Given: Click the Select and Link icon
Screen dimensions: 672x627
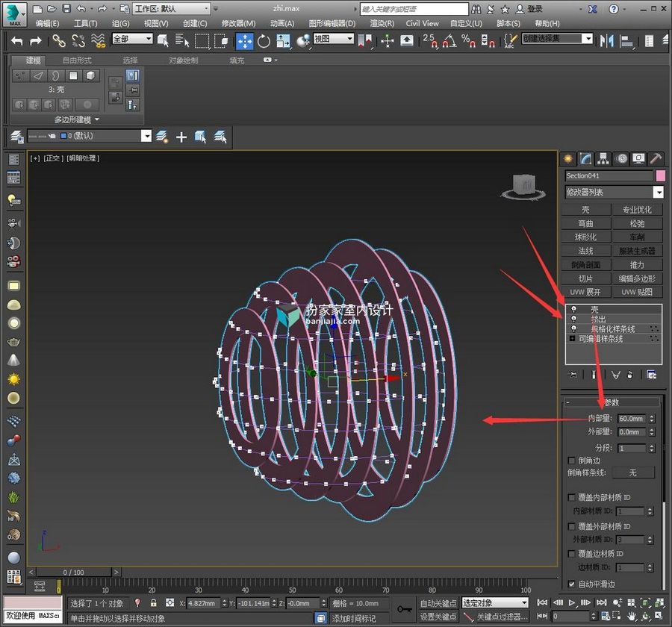Looking at the screenshot, I should [x=59, y=41].
